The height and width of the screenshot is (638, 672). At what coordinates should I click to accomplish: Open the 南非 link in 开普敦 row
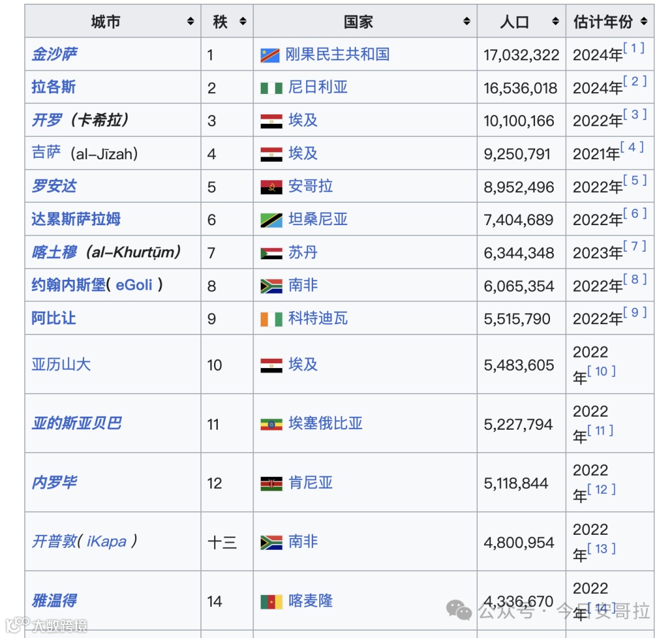[x=302, y=541]
